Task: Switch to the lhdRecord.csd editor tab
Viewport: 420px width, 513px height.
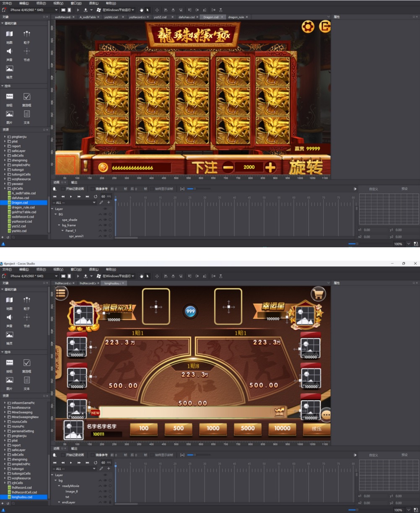Action: [x=64, y=283]
